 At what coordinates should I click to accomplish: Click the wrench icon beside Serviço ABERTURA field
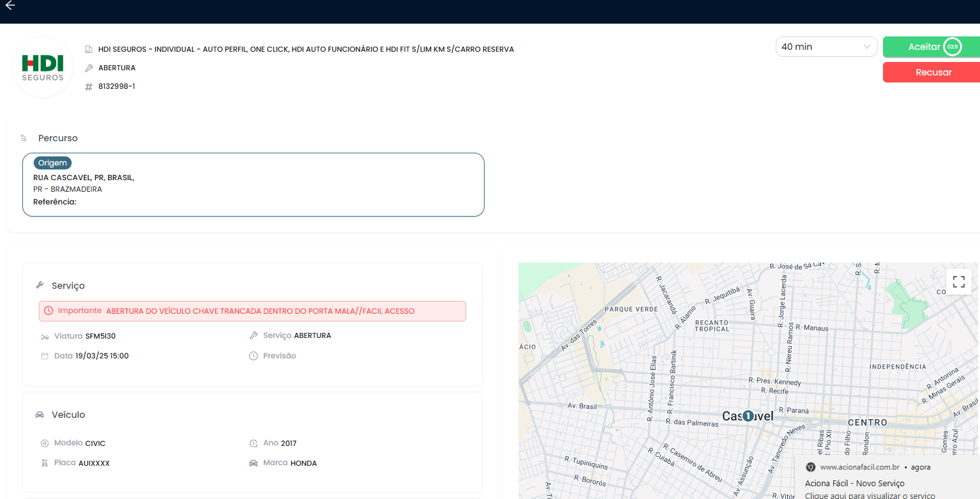point(253,335)
